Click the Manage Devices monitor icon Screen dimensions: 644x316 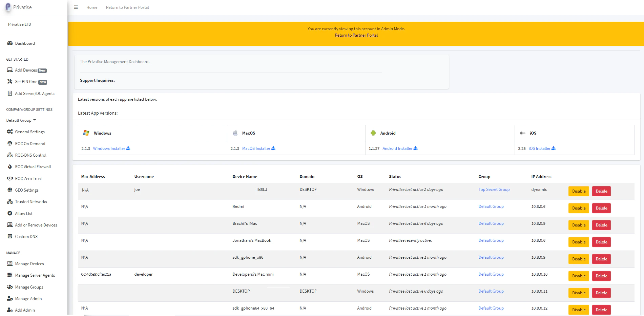click(10, 264)
